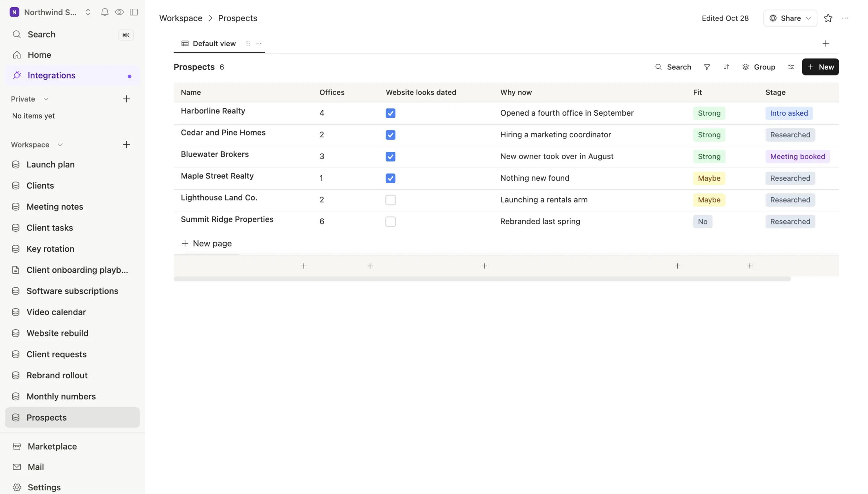Click the New record button
This screenshot has width=868, height=494.
click(820, 67)
